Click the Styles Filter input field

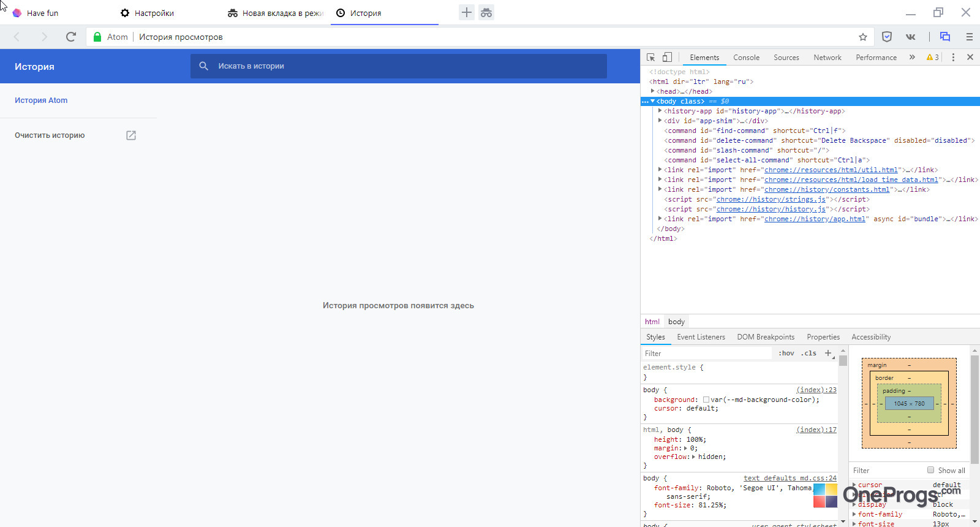point(707,354)
